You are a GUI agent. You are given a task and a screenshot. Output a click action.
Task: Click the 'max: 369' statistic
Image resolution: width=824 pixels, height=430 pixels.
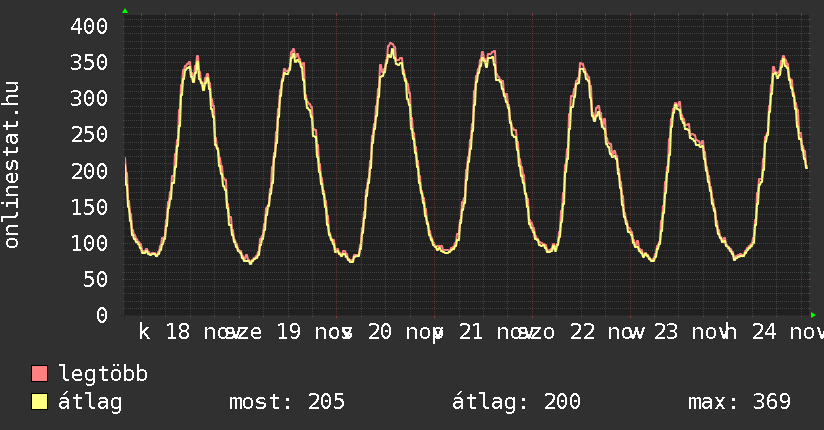tap(739, 402)
